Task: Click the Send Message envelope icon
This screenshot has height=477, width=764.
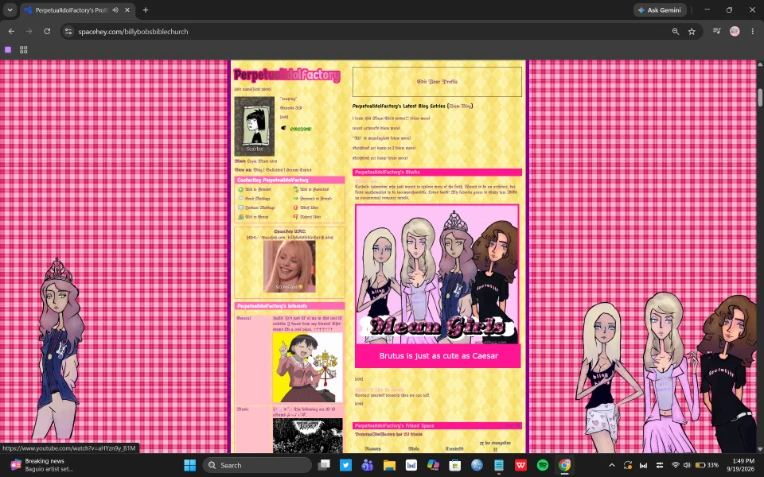Action: click(x=240, y=198)
